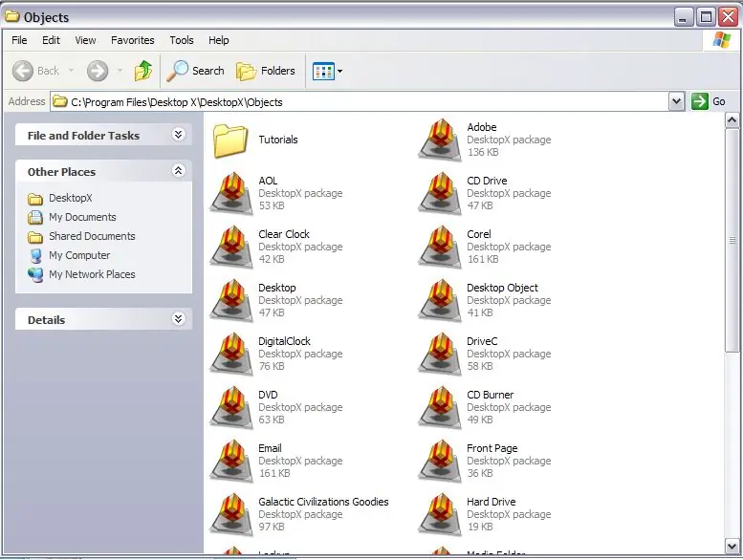This screenshot has width=743, height=560.
Task: Select the CD Drive package icon
Action: (x=440, y=194)
